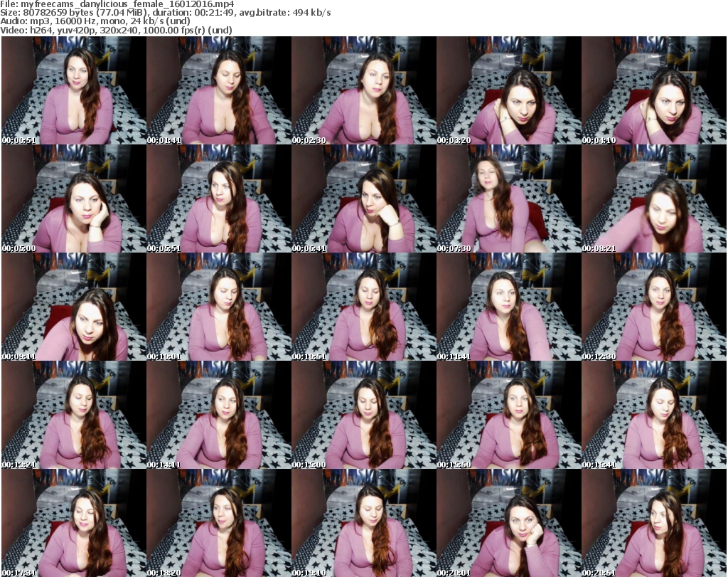Screen dimensions: 728x577
Task: Choose the 00:15:00 thumbnail
Action: click(x=363, y=415)
